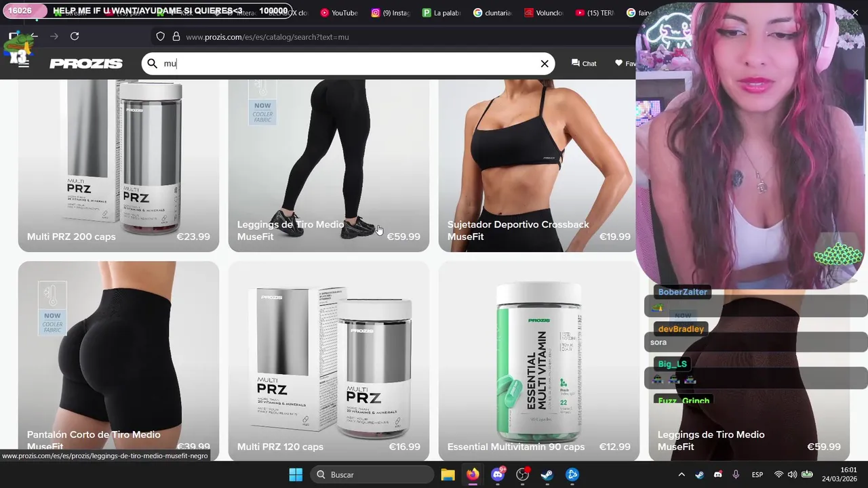Switch to the 'Voluncloud' tab
The image size is (868, 488).
tap(543, 12)
